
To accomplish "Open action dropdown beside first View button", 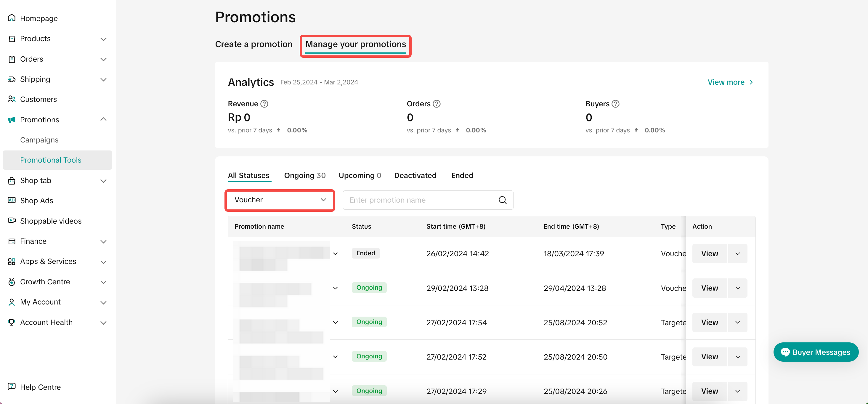I will (x=738, y=254).
